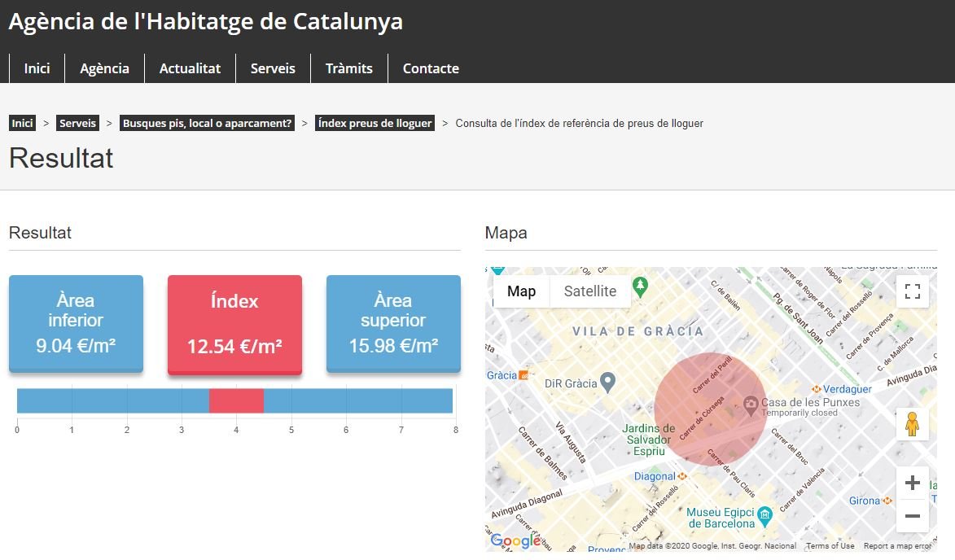Open the Inici navigation menu item
The image size is (955, 560).
tap(37, 68)
